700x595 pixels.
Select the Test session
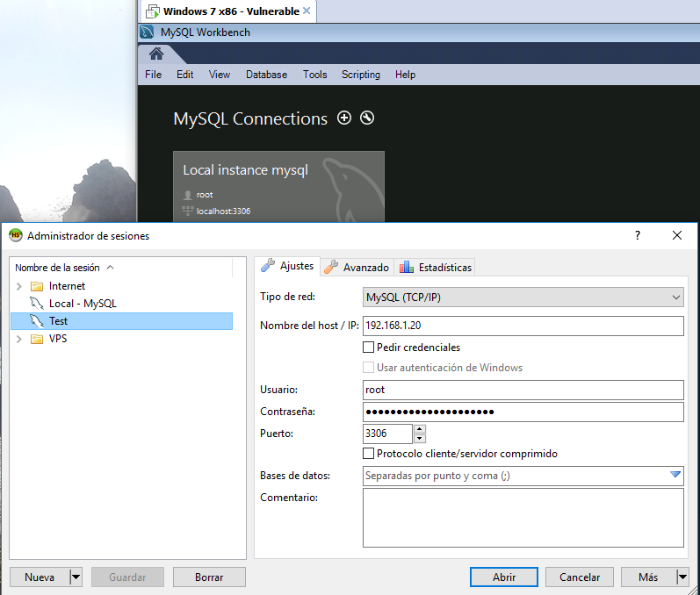point(121,321)
